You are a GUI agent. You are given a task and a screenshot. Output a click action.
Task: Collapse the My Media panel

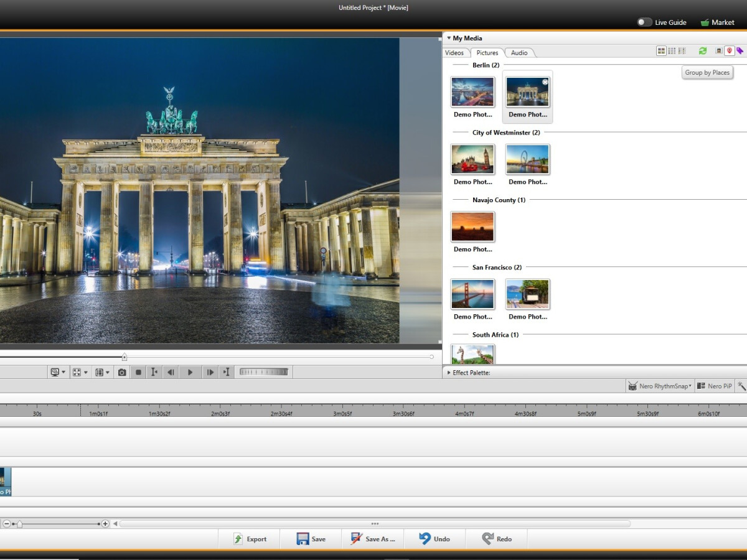pyautogui.click(x=449, y=38)
